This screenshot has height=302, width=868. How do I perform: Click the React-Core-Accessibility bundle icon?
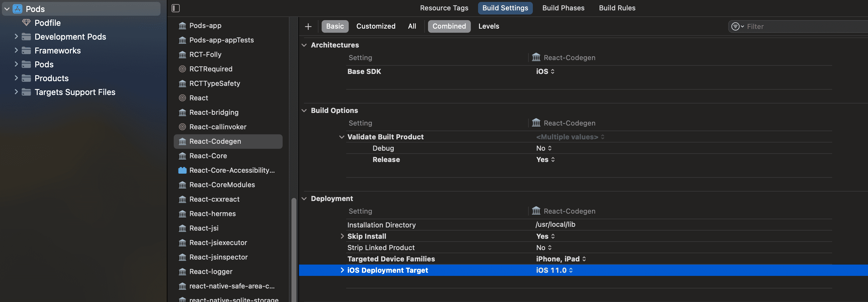point(182,171)
